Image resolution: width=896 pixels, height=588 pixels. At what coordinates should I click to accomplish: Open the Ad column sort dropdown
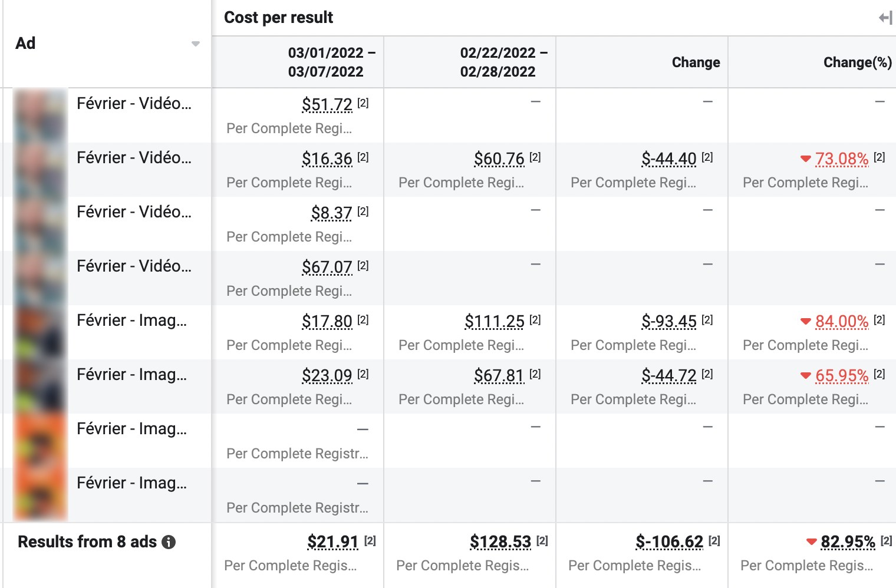196,44
